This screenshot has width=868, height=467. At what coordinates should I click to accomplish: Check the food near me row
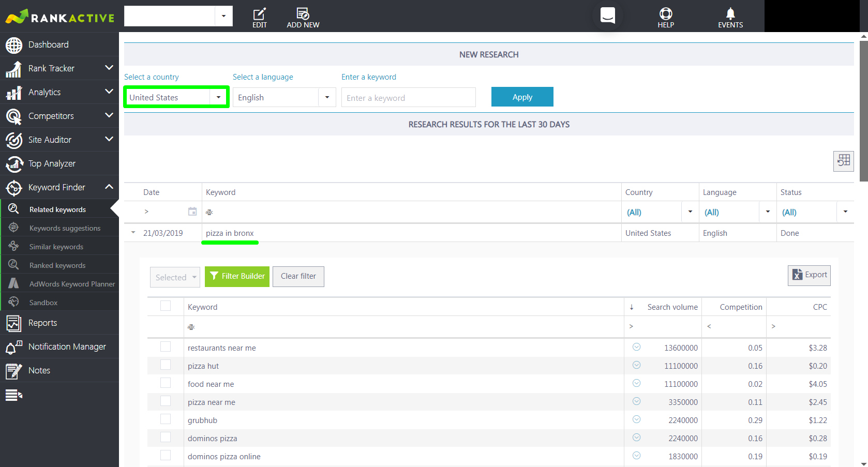166,383
